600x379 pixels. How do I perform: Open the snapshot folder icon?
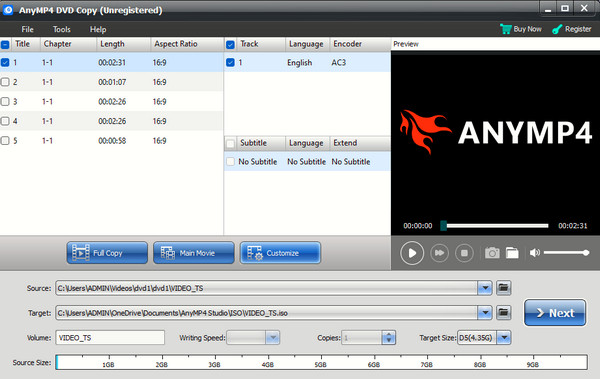click(512, 253)
